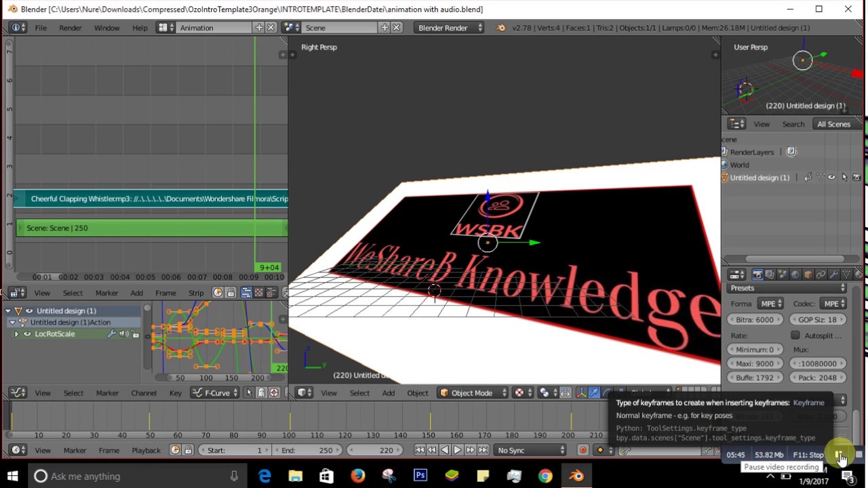Screen dimensions: 868x488
Task: Open the Object Mode dropdown
Action: [x=473, y=393]
